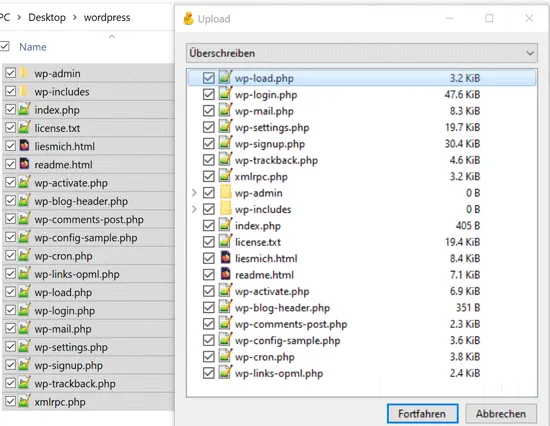This screenshot has width=550, height=426.
Task: Click Abbrechen to cancel the upload
Action: [x=501, y=414]
